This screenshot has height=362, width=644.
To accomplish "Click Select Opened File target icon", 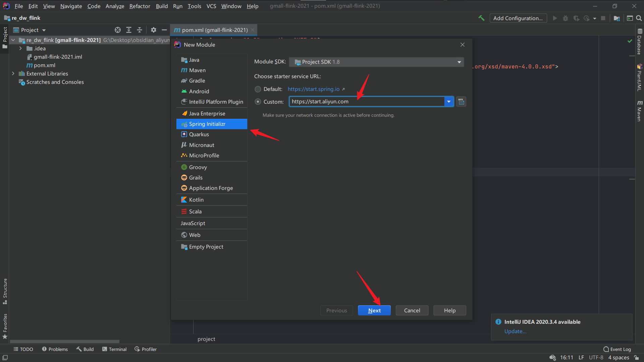I will [118, 30].
